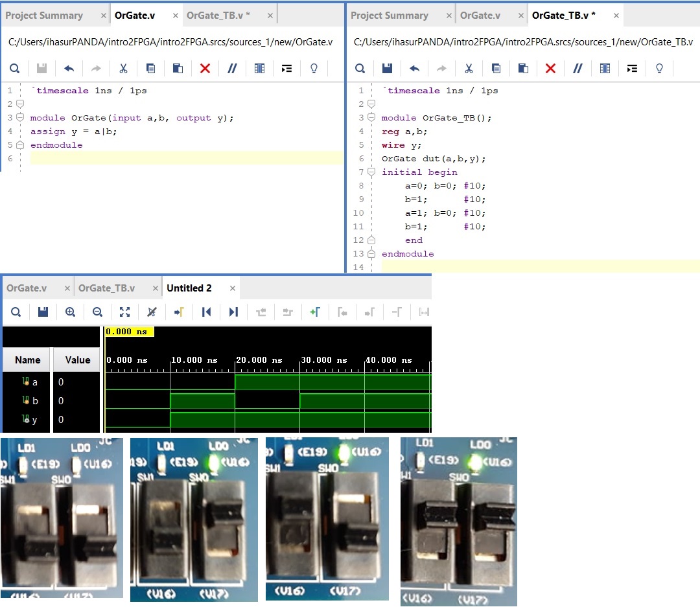Viewport: 700px width, 607px height.
Task: Jump to the waveform start with the go-to-beginning icon
Action: (206, 312)
